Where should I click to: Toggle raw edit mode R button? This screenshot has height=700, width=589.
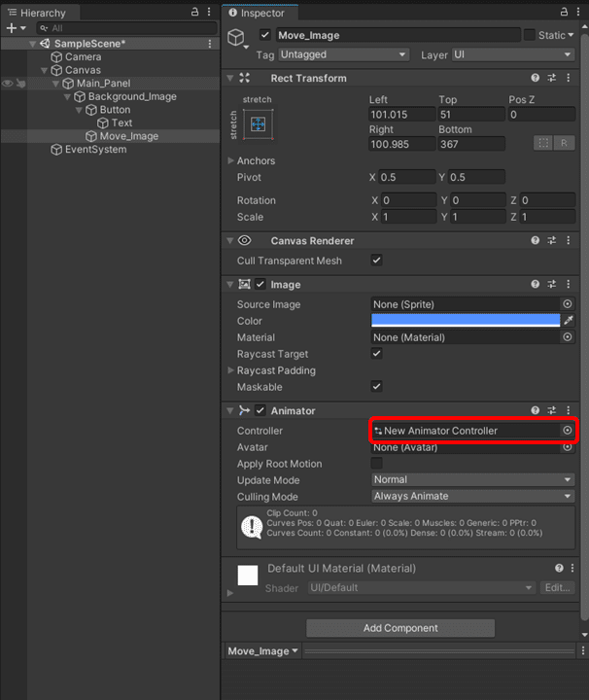coord(564,143)
